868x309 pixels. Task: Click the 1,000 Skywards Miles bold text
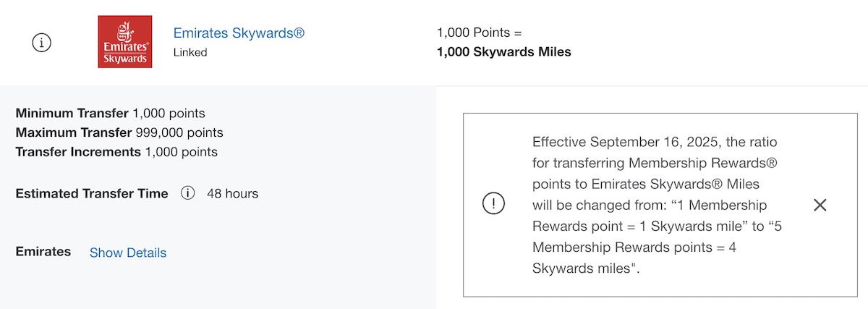504,52
